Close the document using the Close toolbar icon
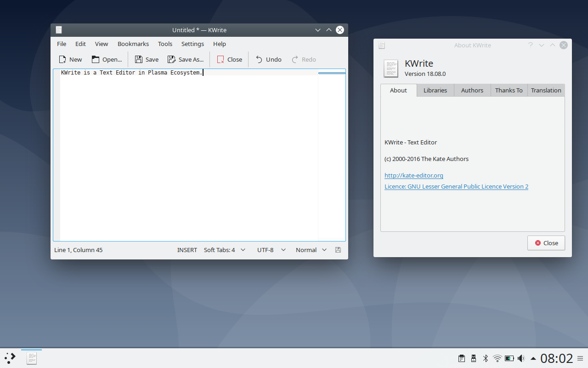The width and height of the screenshot is (588, 368). [229, 59]
